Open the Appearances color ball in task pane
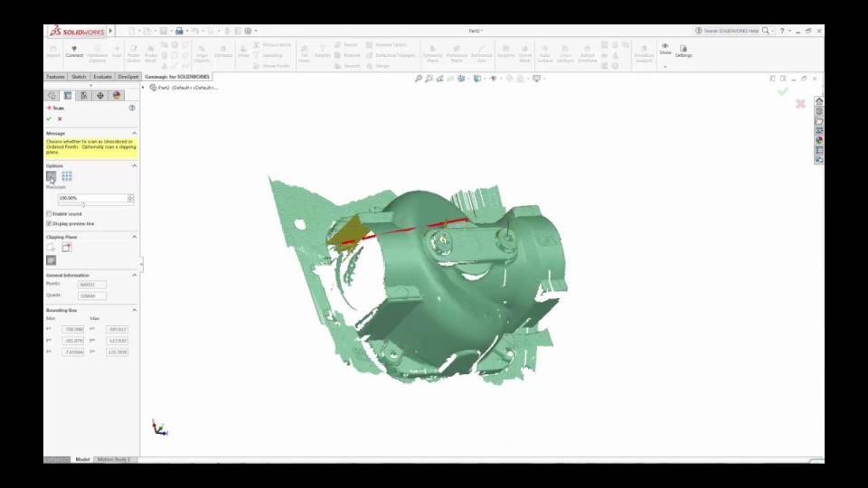The width and height of the screenshot is (868, 488). (819, 140)
